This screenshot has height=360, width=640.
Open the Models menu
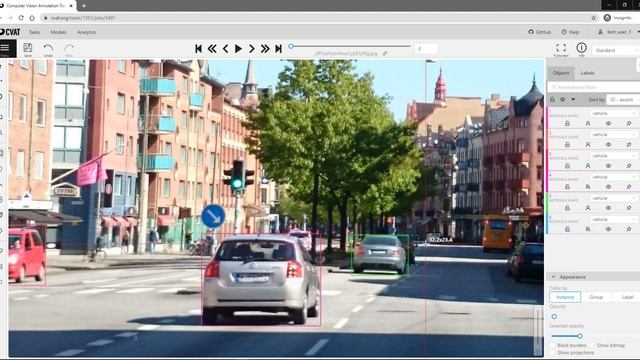(58, 32)
